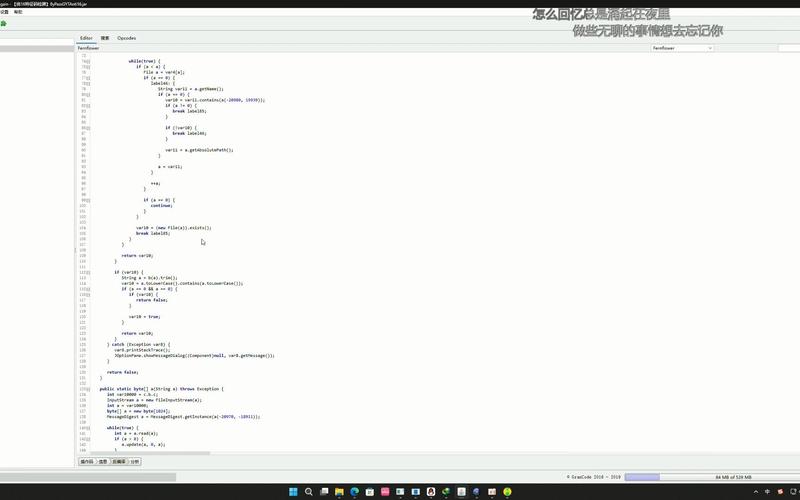Click the selected gray row in left panel

(37, 46)
